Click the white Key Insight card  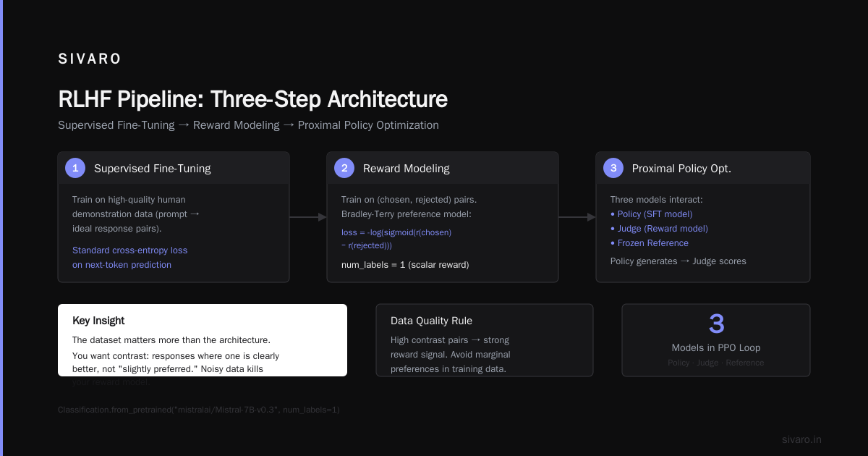click(x=203, y=340)
